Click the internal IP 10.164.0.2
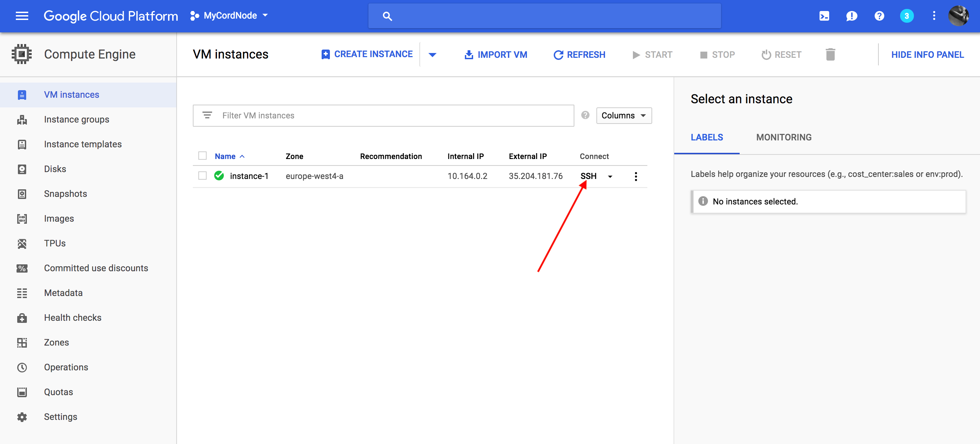 point(467,176)
